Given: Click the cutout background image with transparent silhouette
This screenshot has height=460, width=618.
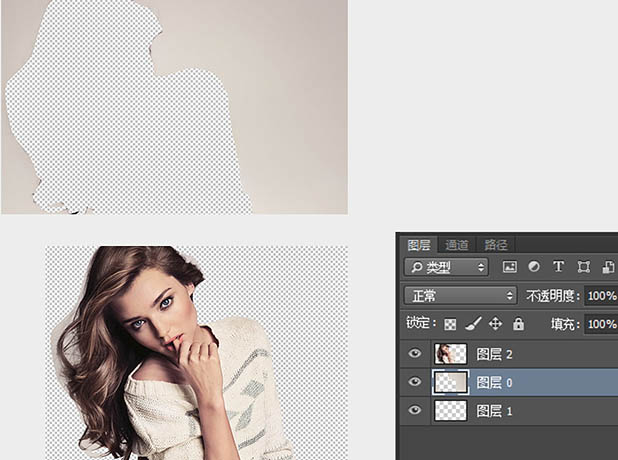Looking at the screenshot, I should [x=175, y=107].
